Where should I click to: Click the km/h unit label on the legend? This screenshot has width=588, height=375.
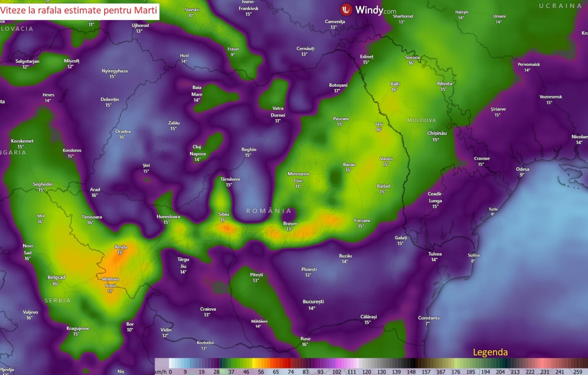pyautogui.click(x=160, y=371)
